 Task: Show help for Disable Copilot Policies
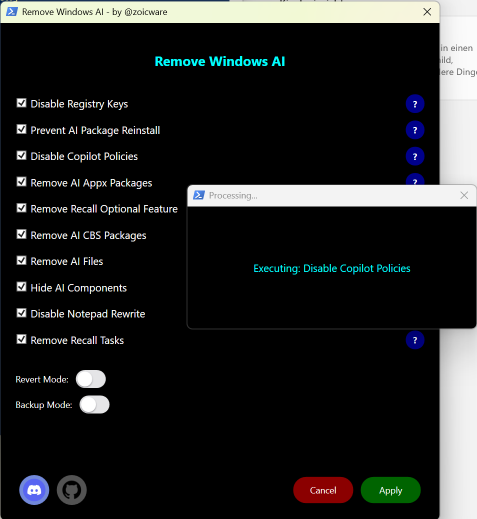pyautogui.click(x=415, y=156)
